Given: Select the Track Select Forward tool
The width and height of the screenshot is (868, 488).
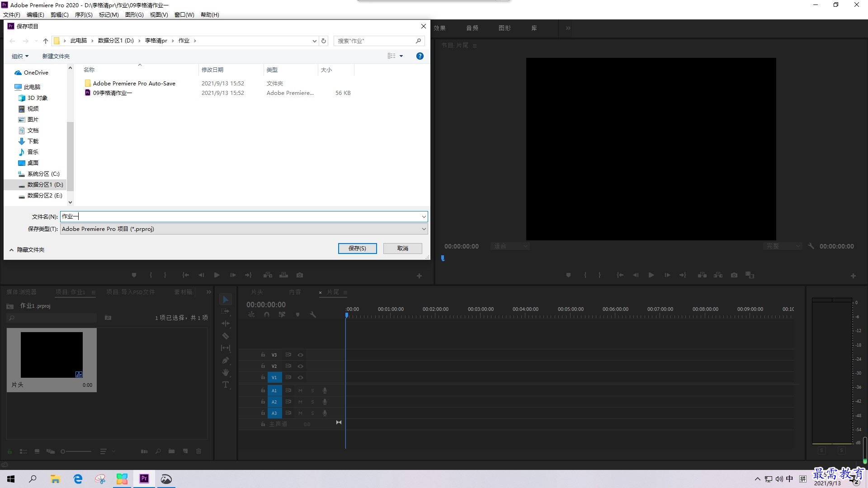Looking at the screenshot, I should (x=226, y=312).
